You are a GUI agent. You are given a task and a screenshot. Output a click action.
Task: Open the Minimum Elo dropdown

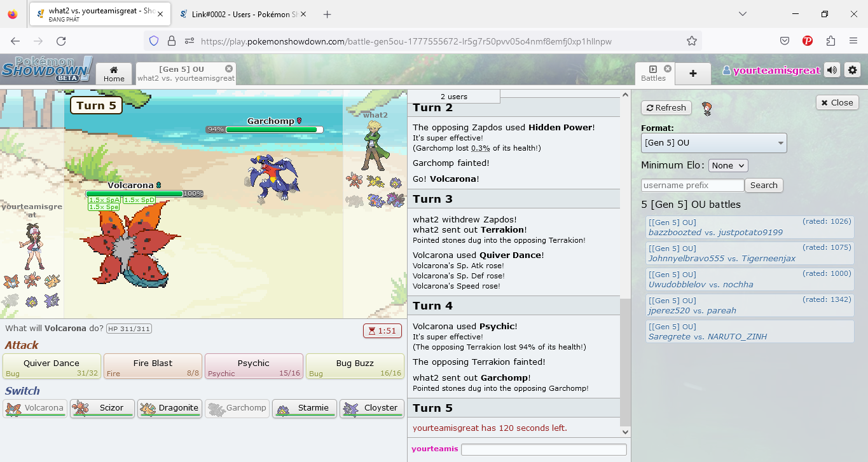[x=728, y=165]
